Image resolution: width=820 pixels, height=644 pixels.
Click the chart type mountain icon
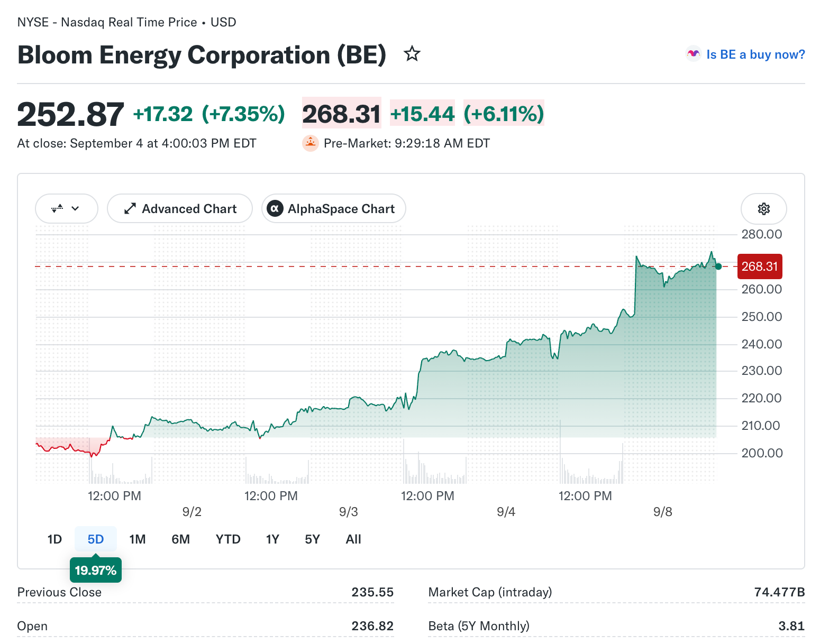(x=57, y=208)
